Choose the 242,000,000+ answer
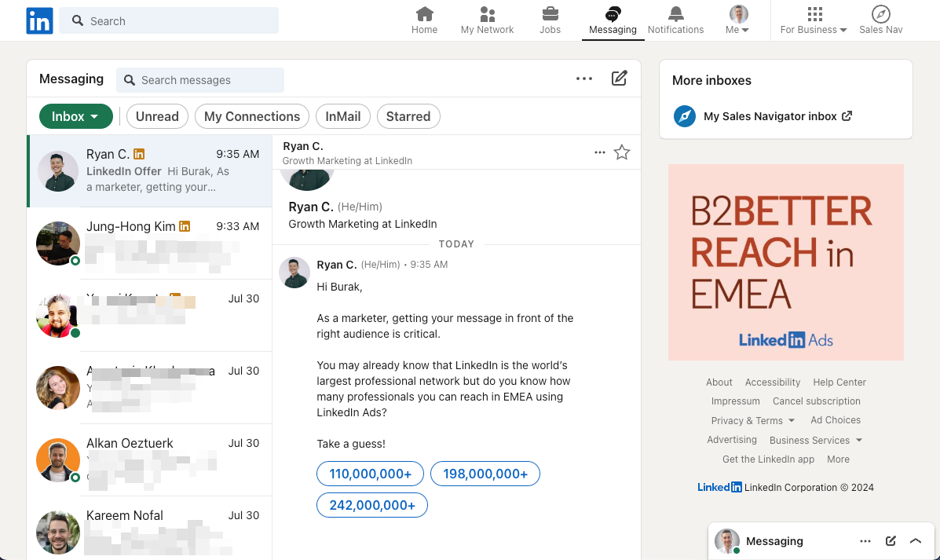 (372, 505)
